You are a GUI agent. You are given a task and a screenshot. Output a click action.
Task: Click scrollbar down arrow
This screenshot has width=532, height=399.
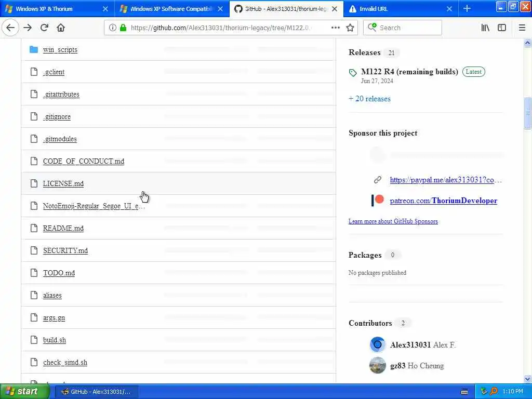(527, 379)
